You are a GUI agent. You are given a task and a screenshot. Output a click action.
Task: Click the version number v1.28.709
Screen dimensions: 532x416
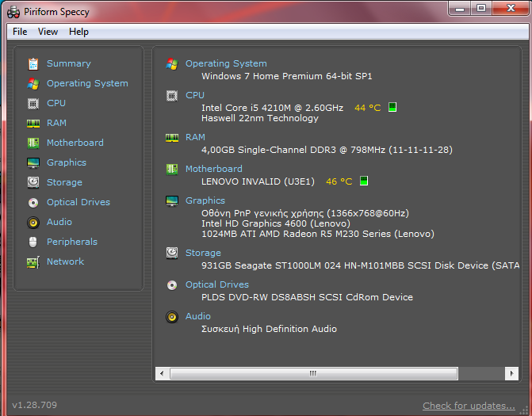34,405
